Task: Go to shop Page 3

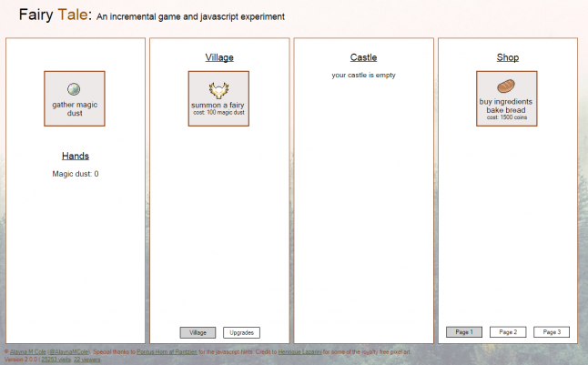Action: 552,332
